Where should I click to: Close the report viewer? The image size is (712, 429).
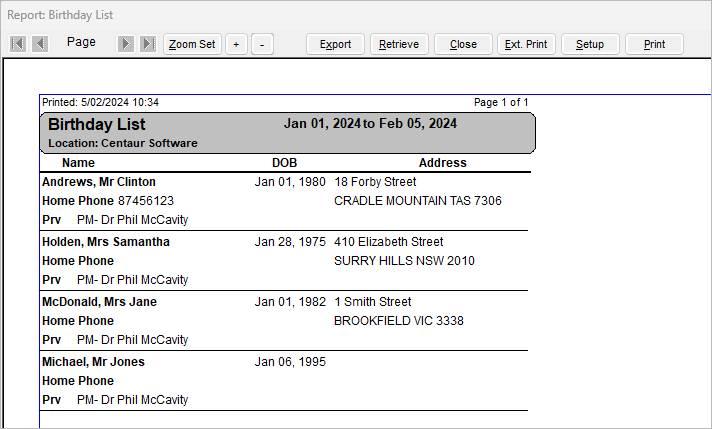coord(463,44)
